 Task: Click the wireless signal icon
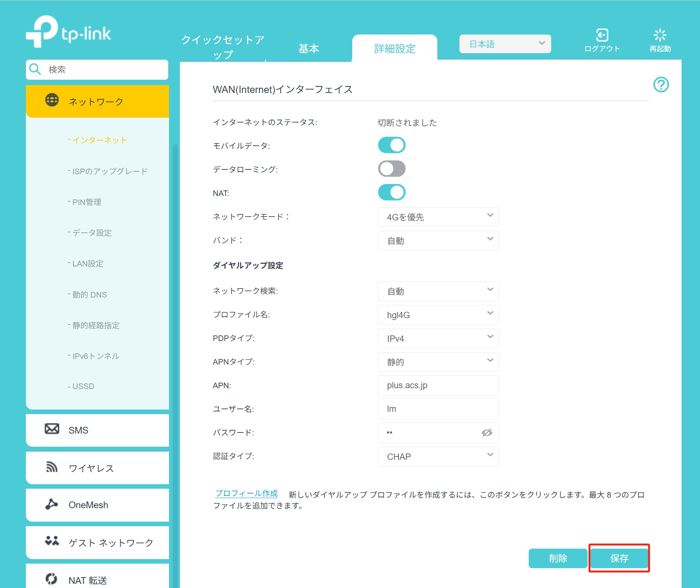click(x=52, y=467)
